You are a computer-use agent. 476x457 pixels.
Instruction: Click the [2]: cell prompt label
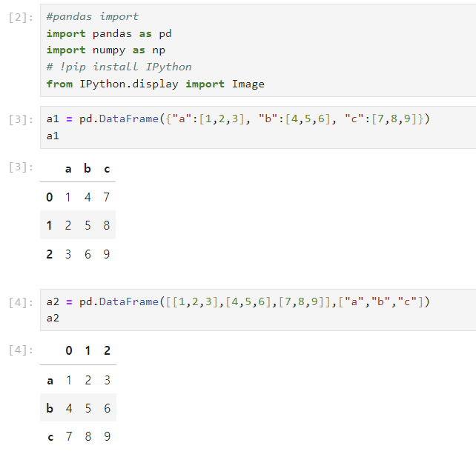point(21,18)
